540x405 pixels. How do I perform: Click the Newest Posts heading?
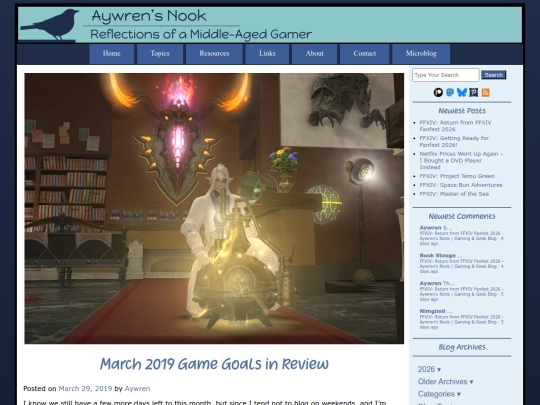(x=462, y=111)
